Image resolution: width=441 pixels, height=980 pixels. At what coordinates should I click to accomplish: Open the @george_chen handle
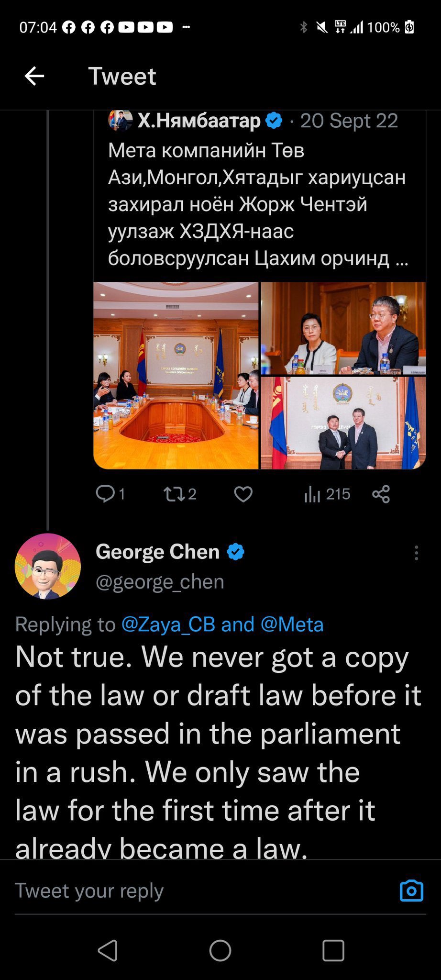click(x=160, y=582)
